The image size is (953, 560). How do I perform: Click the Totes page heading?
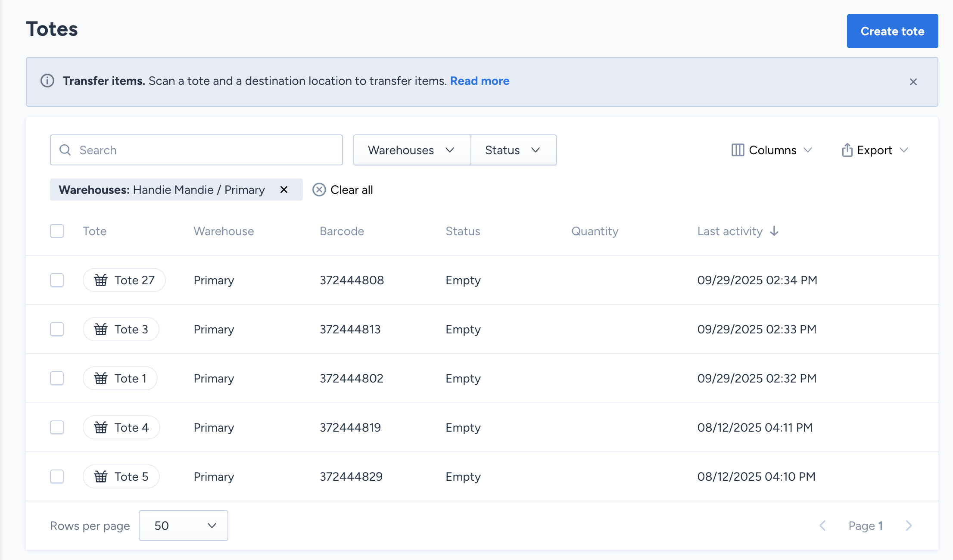pos(52,29)
